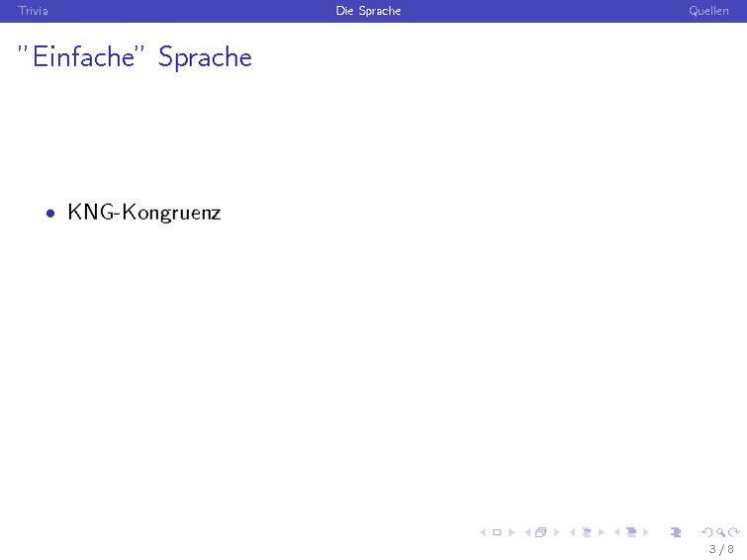The image size is (747, 560).
Task: Click the previous slide arrow
Action: pyautogui.click(x=483, y=532)
